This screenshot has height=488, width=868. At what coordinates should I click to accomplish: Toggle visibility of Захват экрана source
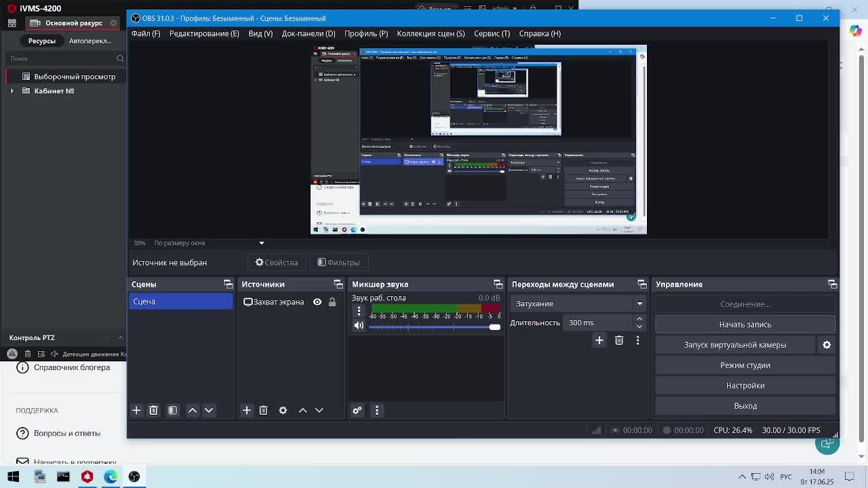[x=317, y=302]
